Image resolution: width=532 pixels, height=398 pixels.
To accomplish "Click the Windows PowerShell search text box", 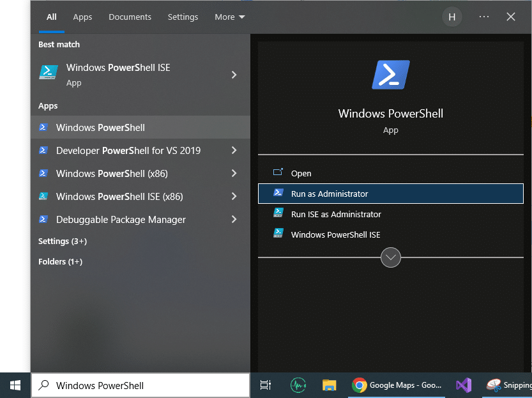I will (141, 385).
